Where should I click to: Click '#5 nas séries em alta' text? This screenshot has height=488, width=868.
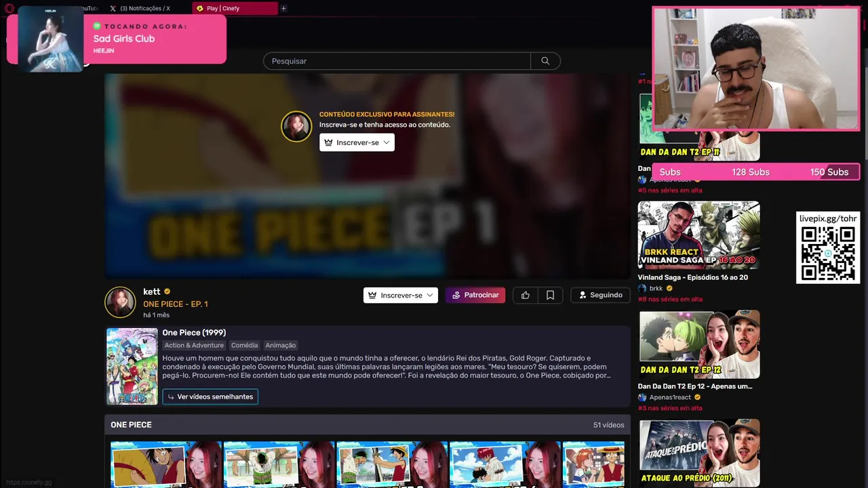click(x=670, y=190)
